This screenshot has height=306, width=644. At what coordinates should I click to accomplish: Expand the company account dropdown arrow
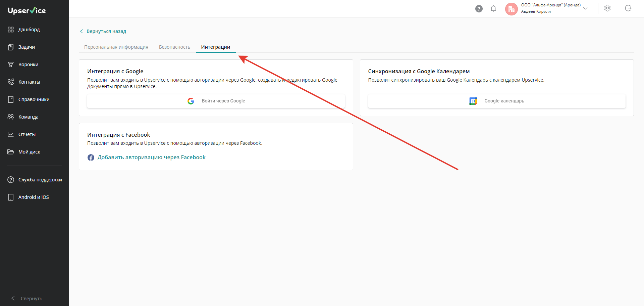(586, 8)
